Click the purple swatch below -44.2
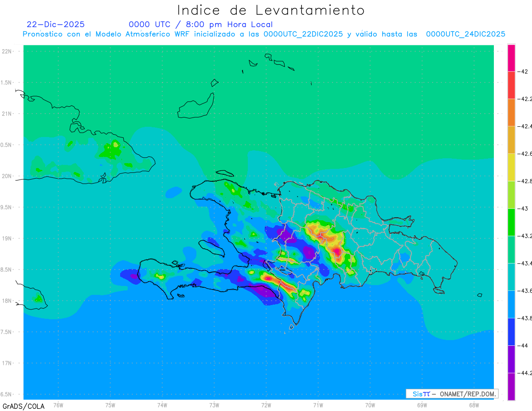Image resolution: width=532 pixels, height=411 pixels. tap(511, 387)
